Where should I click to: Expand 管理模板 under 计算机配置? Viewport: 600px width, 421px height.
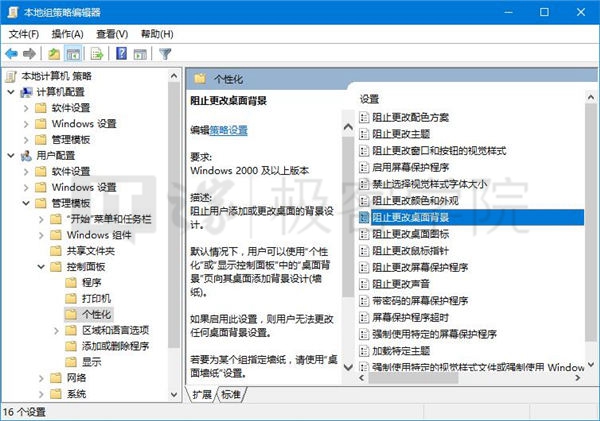point(26,140)
